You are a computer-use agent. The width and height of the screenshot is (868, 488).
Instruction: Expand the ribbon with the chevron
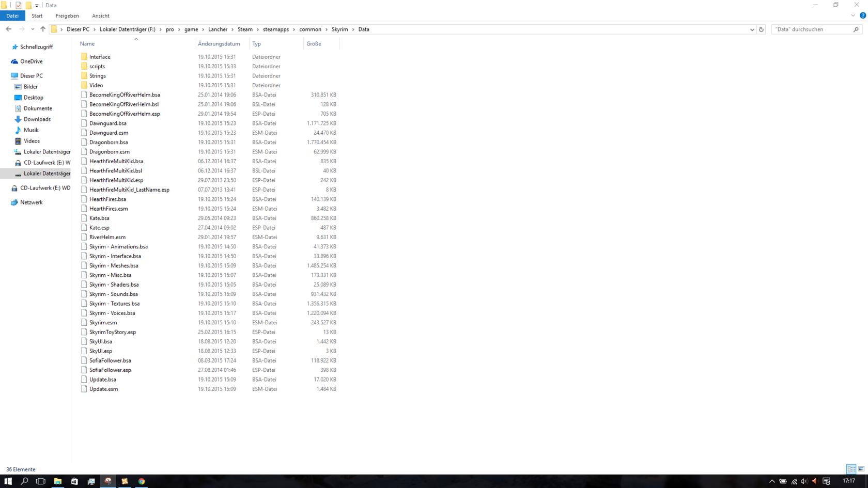[x=853, y=15]
